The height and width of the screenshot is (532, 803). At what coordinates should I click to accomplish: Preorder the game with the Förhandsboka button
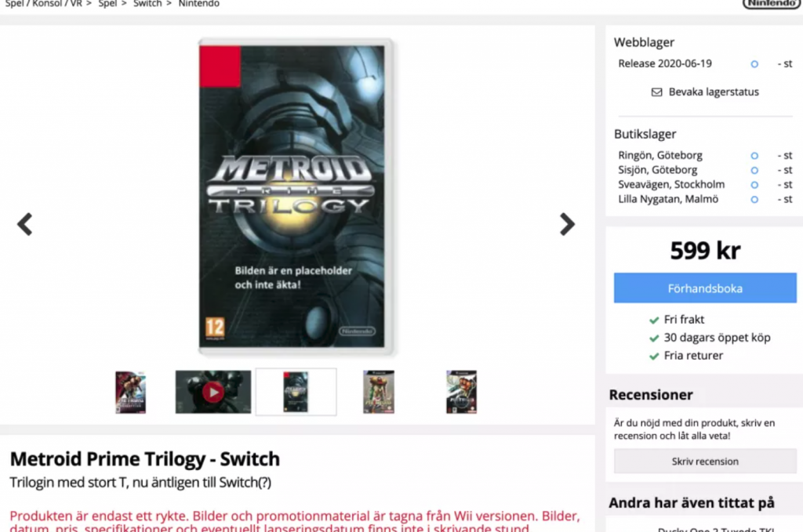tap(705, 288)
